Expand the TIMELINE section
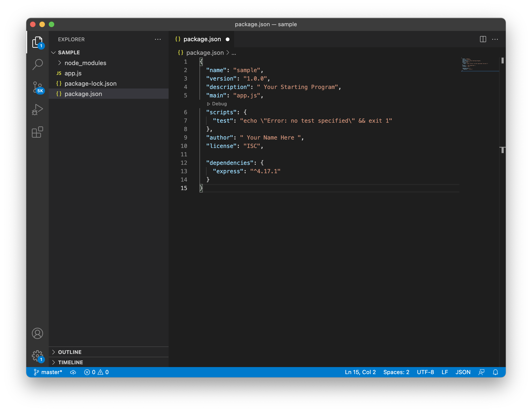The image size is (532, 412). (70, 362)
